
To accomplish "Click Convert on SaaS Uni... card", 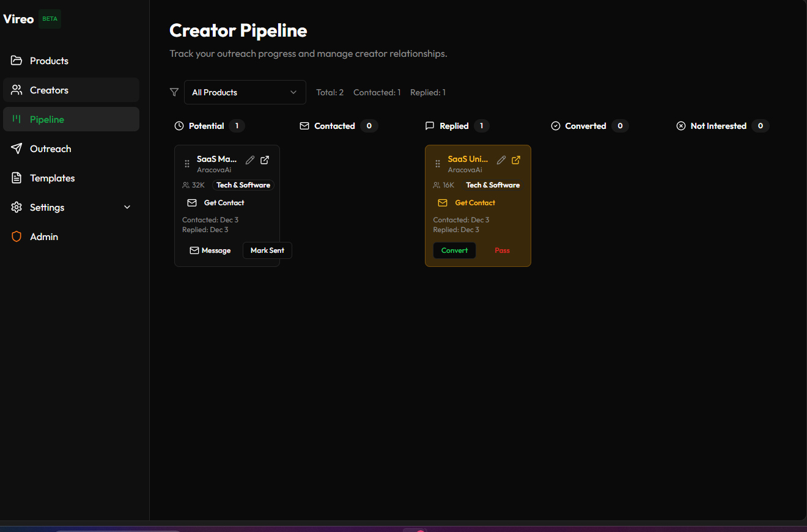I will click(x=454, y=250).
